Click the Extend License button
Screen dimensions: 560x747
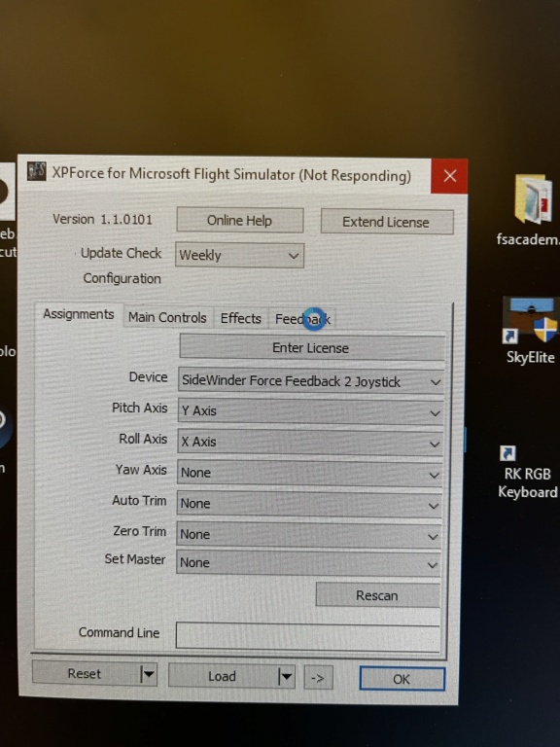(x=387, y=222)
